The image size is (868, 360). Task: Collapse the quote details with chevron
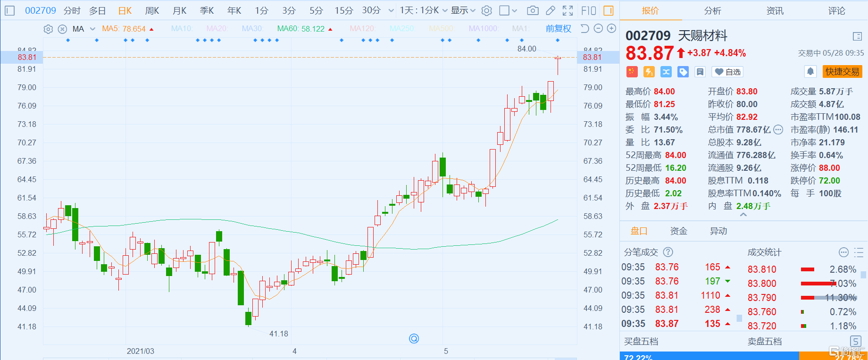(x=743, y=215)
